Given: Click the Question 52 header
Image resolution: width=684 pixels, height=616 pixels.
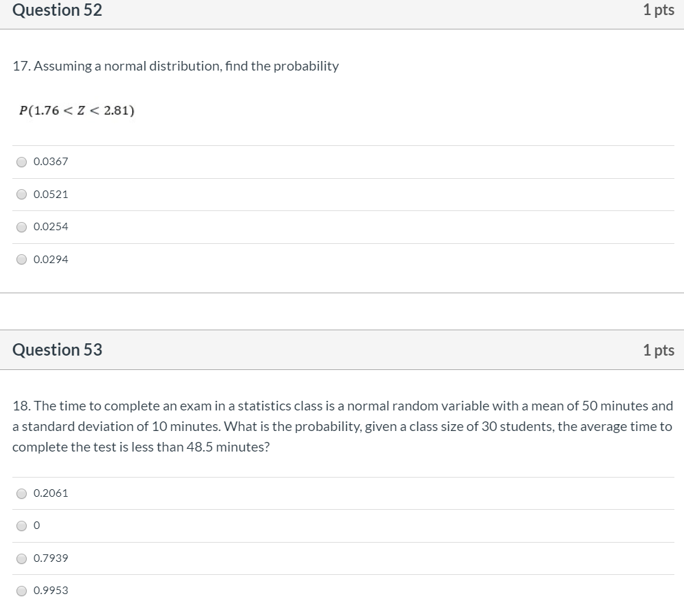Looking at the screenshot, I should 58,10.
